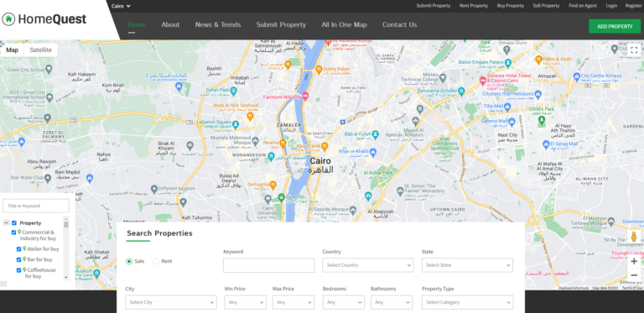644x313 pixels.
Task: Open Street View pegman icon
Action: (634, 237)
